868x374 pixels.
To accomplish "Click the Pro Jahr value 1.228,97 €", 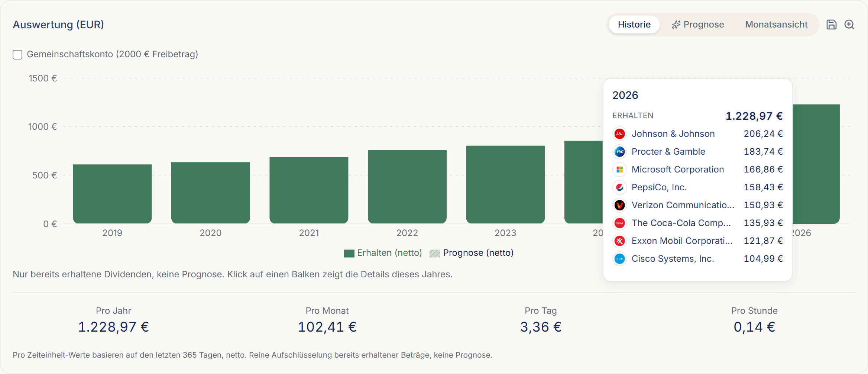I will click(x=113, y=327).
